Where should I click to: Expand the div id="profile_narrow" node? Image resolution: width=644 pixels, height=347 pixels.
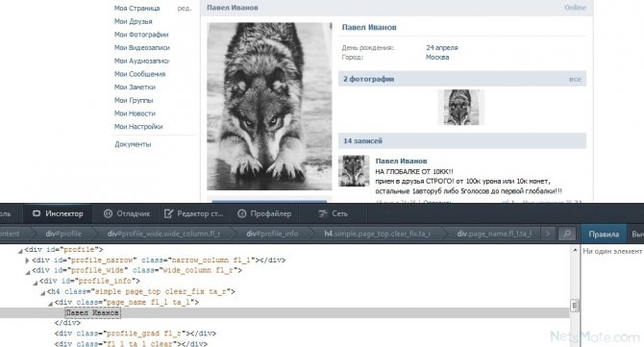[x=27, y=260]
